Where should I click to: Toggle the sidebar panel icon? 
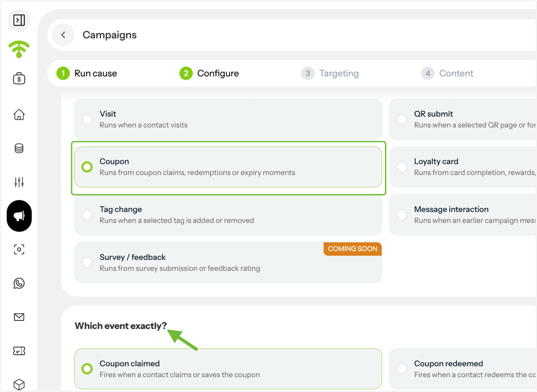click(19, 20)
